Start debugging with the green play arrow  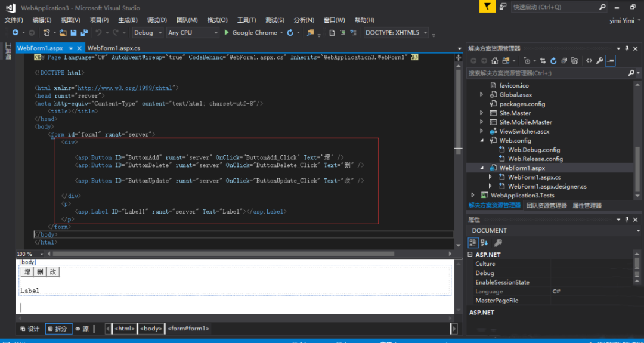pos(227,33)
